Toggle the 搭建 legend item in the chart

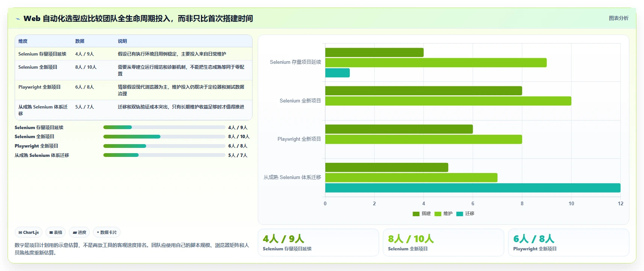tap(422, 214)
